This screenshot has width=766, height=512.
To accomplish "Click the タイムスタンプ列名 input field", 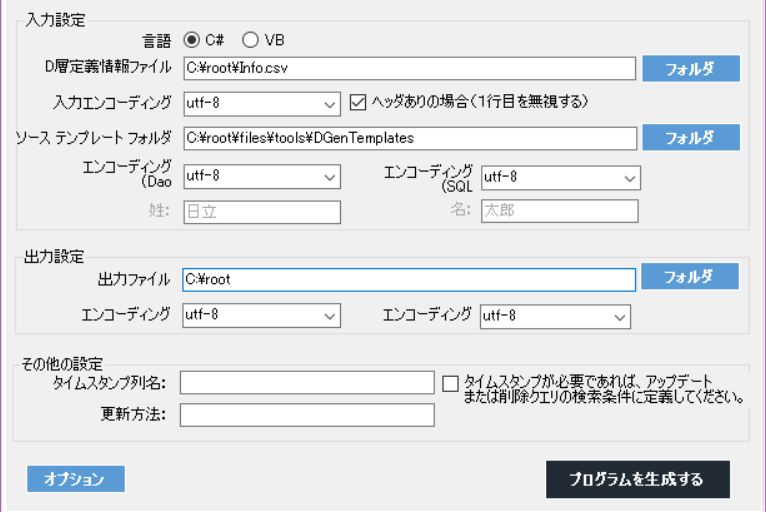I will [307, 383].
